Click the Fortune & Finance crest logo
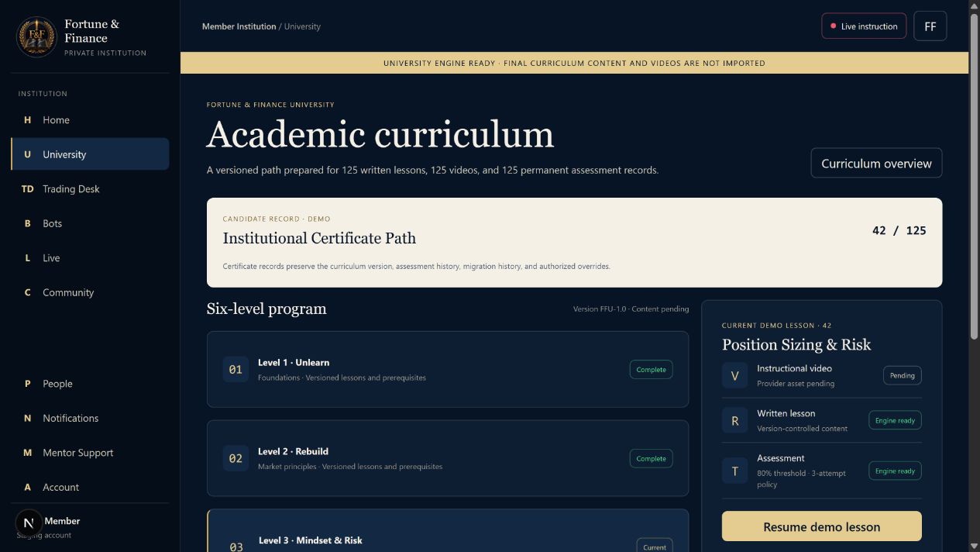 coord(36,37)
